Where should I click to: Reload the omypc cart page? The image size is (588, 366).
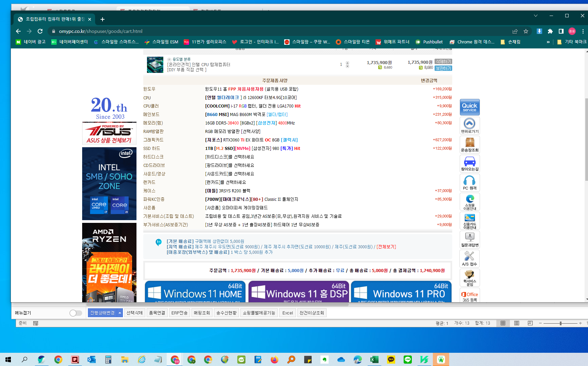(40, 31)
